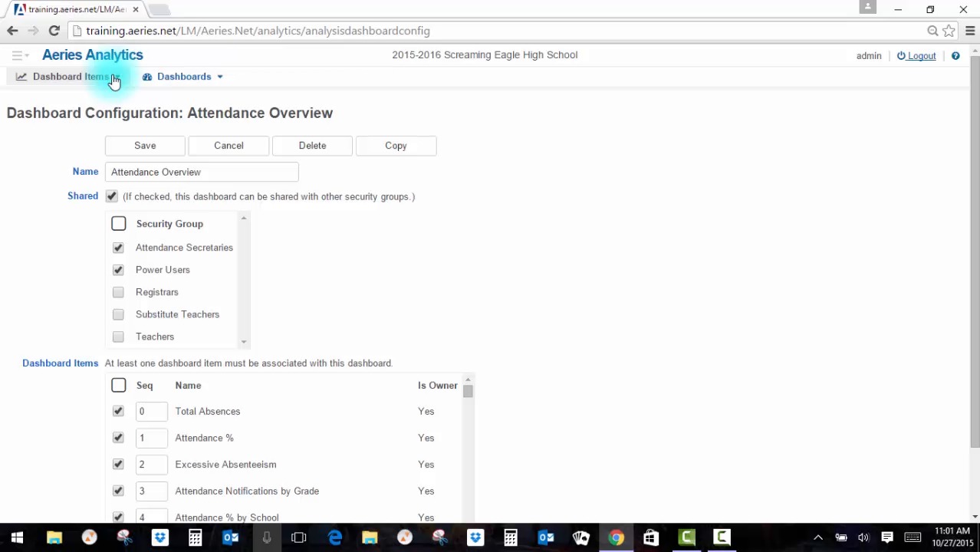Open the Dashboard Items menu
Image resolution: width=980 pixels, height=552 pixels.
pos(70,77)
